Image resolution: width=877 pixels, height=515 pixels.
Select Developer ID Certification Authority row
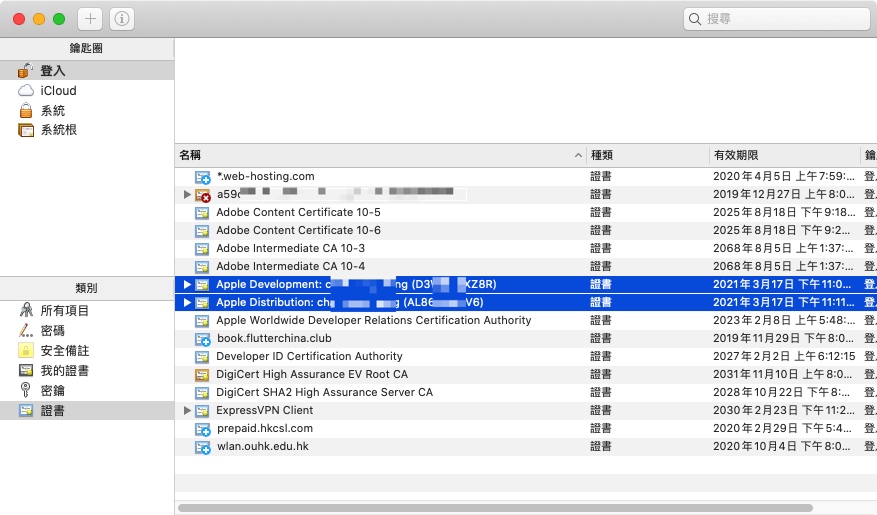coord(309,356)
